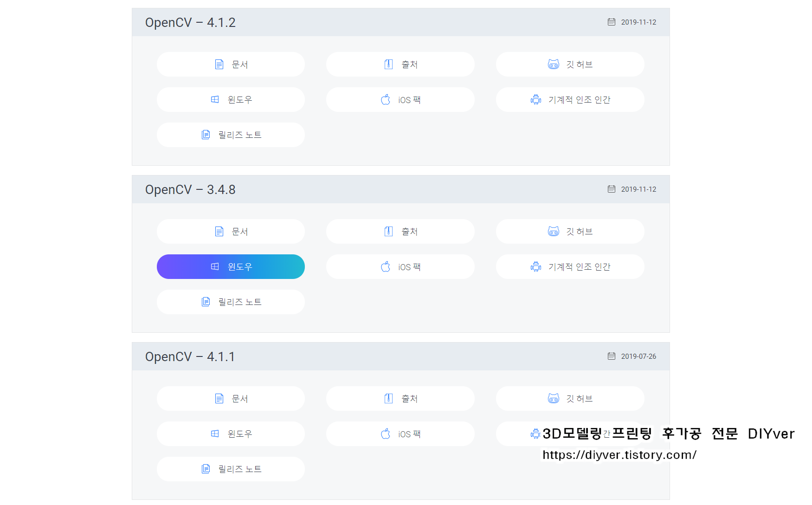Download highlighted 윈도우 text for OpenCV 3.4.8
Image resolution: width=812 pixels, height=505 pixels.
240,267
